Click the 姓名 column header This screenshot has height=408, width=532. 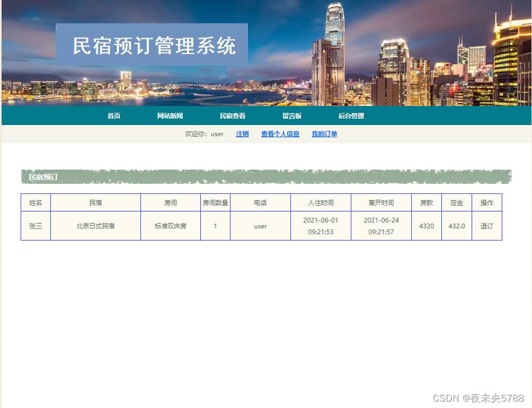coord(36,202)
